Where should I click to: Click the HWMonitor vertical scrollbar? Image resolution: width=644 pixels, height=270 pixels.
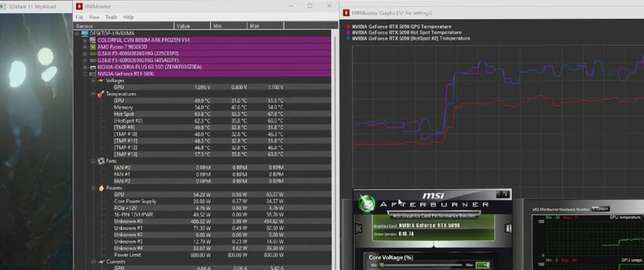(334, 150)
